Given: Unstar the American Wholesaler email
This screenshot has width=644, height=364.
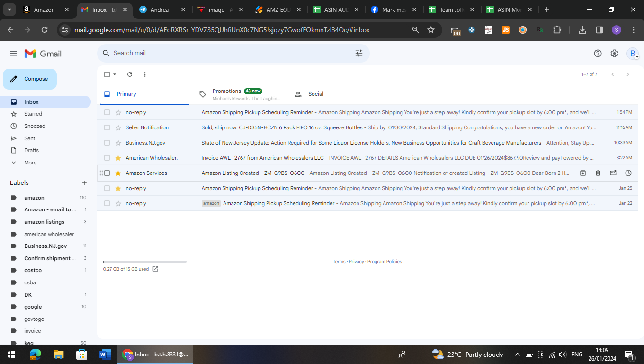Looking at the screenshot, I should [118, 158].
